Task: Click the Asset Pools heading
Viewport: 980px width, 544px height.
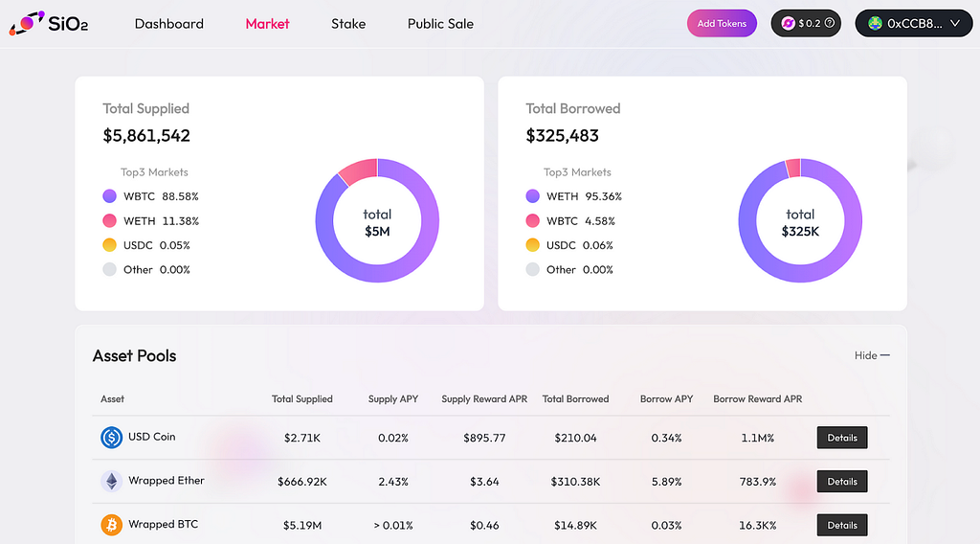Action: point(134,355)
